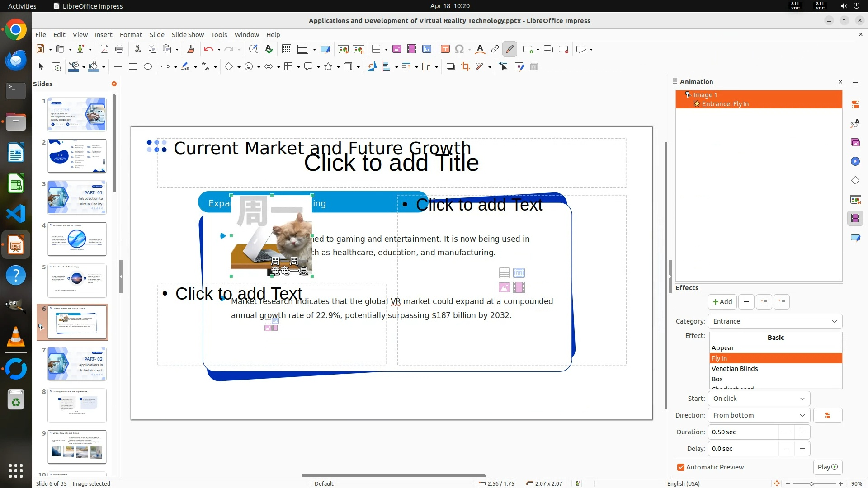
Task: Click the Add effect button
Action: pos(722,302)
